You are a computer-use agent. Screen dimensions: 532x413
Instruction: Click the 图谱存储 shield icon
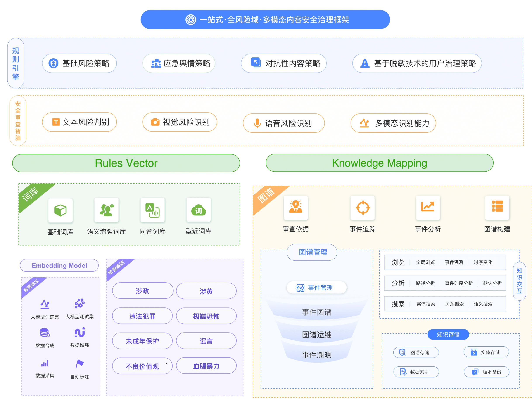coord(402,352)
